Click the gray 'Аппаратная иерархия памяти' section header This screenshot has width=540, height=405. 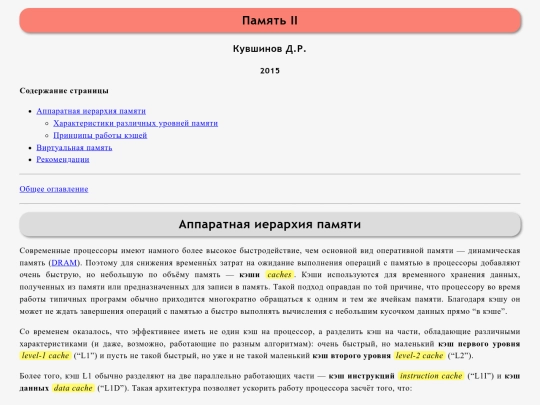tap(270, 225)
